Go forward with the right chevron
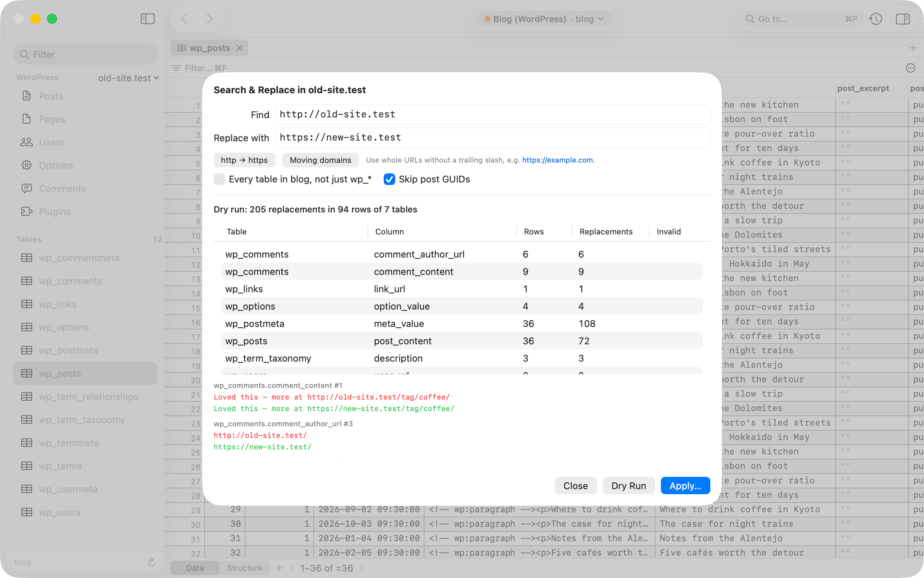This screenshot has width=924, height=578. pos(209,19)
